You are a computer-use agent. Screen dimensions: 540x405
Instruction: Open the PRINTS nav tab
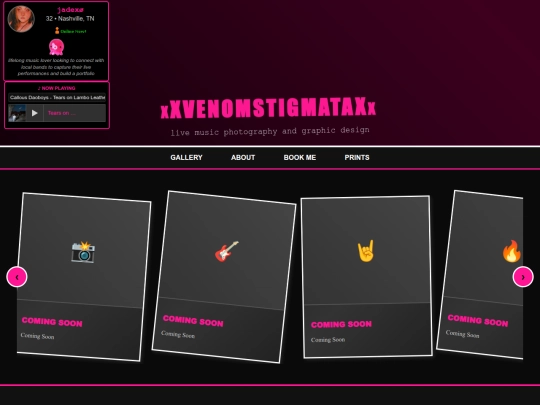click(x=357, y=157)
